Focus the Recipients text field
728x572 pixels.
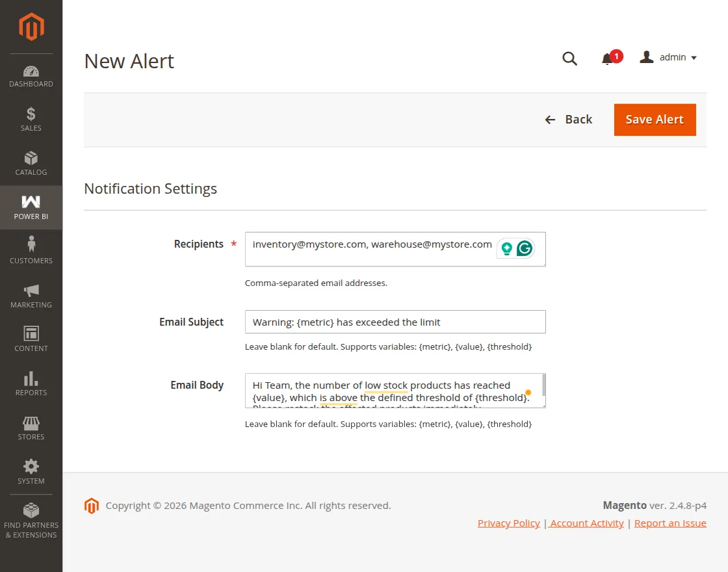395,250
